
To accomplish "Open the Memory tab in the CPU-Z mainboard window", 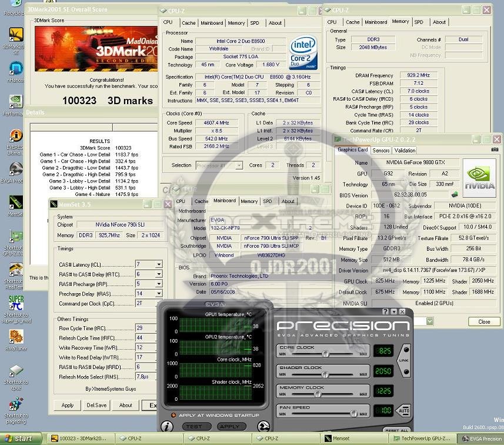I will click(x=249, y=201).
